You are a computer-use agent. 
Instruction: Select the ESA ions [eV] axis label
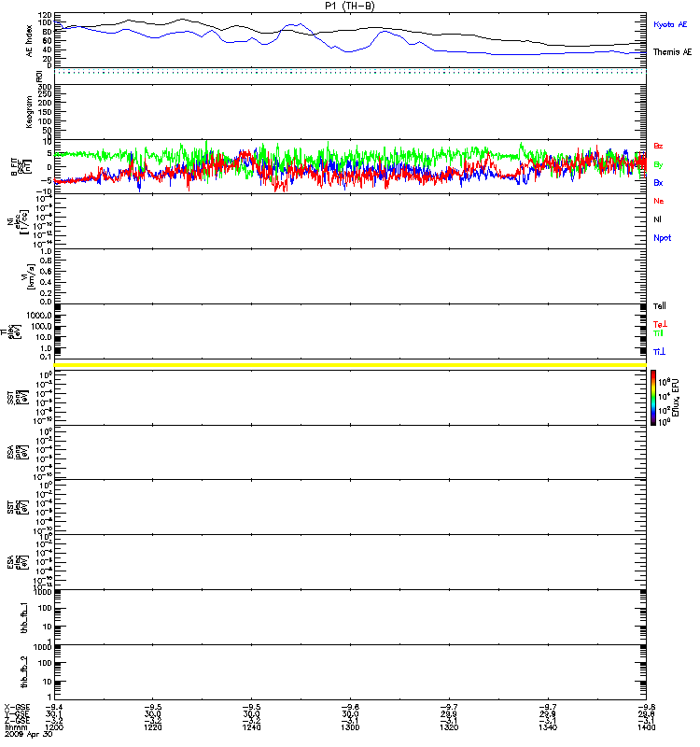pos(18,453)
